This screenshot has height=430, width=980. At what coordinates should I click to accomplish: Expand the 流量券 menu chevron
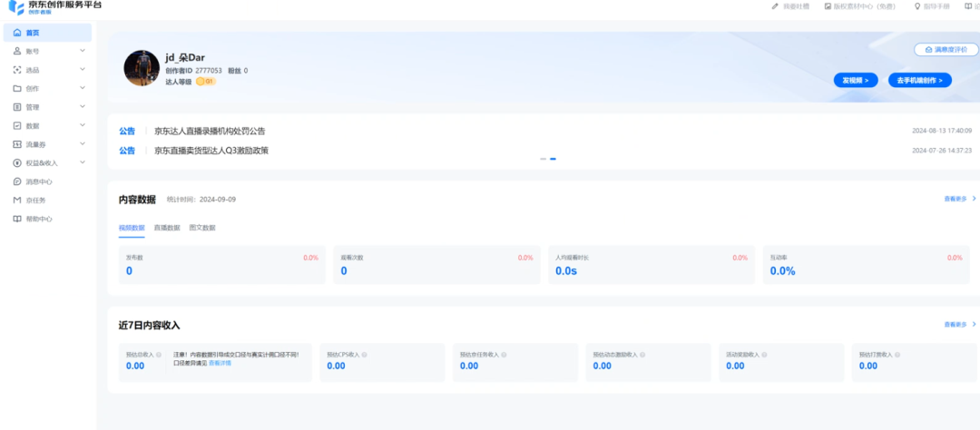coord(83,143)
